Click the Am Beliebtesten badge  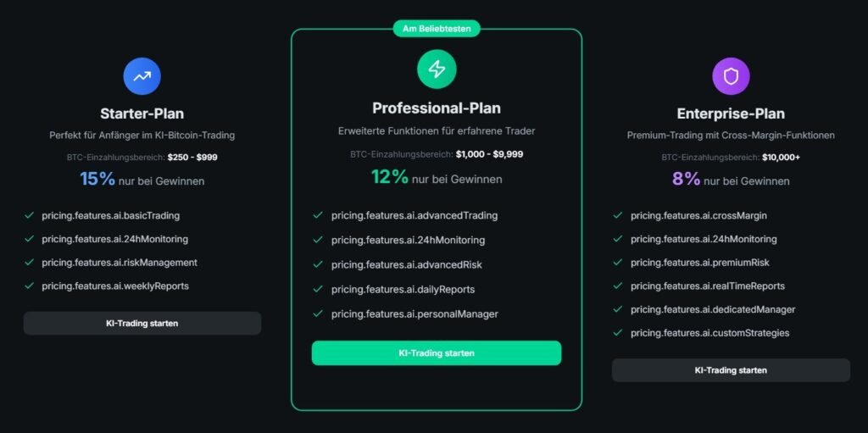point(437,29)
